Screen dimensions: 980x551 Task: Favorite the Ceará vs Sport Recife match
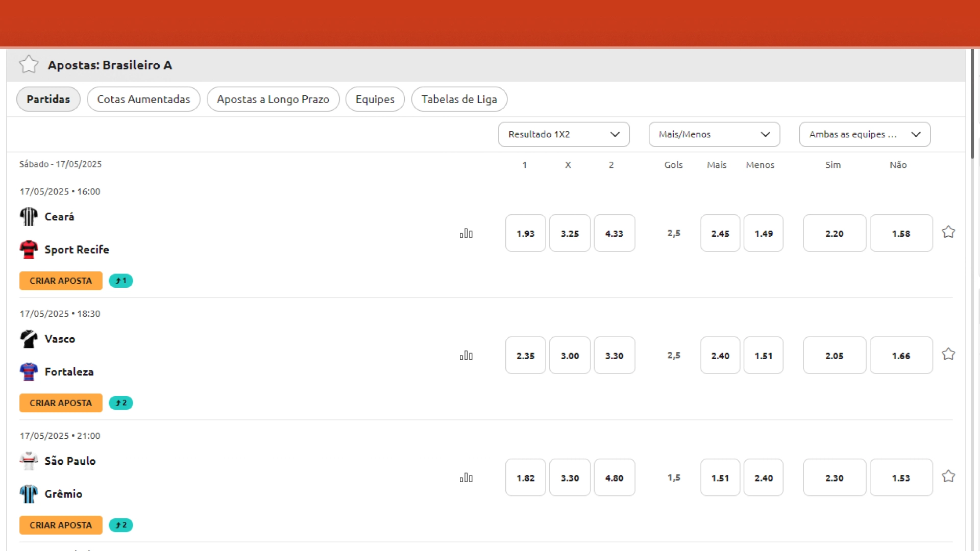[x=948, y=232]
